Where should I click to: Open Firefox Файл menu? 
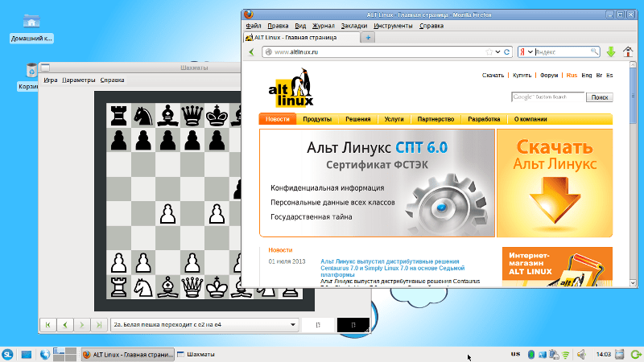point(254,26)
